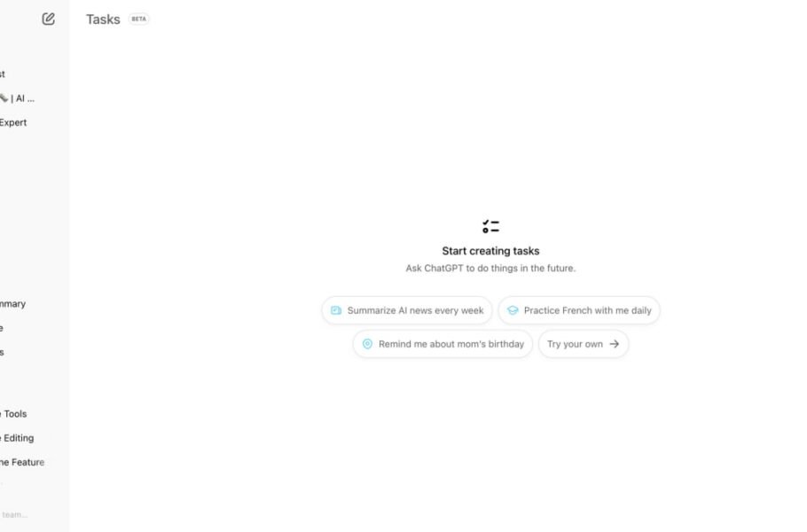Click the BETA badge next to Tasks

point(138,19)
